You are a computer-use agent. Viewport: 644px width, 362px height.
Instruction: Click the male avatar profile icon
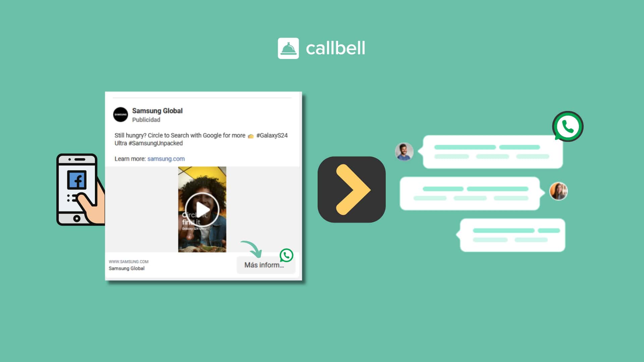click(x=402, y=152)
